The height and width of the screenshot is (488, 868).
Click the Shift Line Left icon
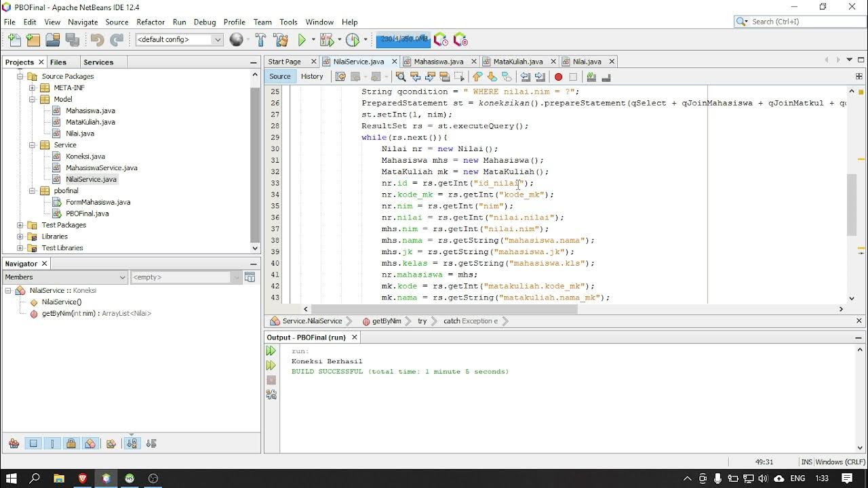point(525,77)
